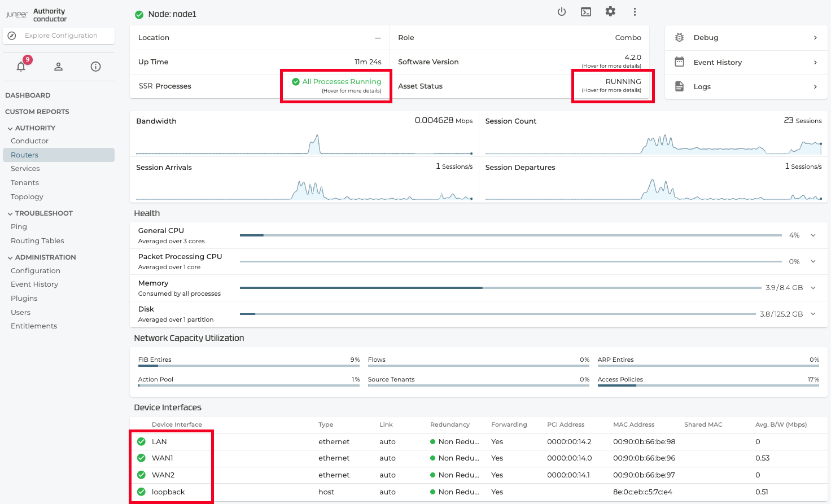This screenshot has width=831, height=504.
Task: Click the Packet Processing CPU usage bar
Action: 510,262
